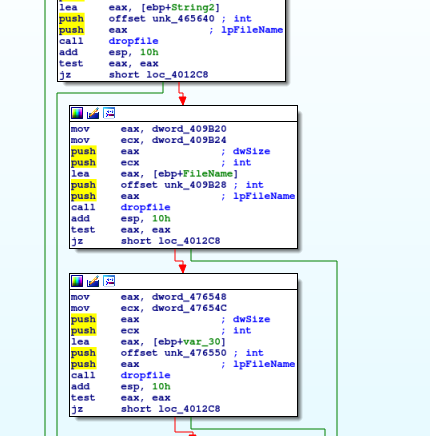This screenshot has width=430, height=436.
Task: Select the unk_465640 offset reference
Action: tap(183, 19)
